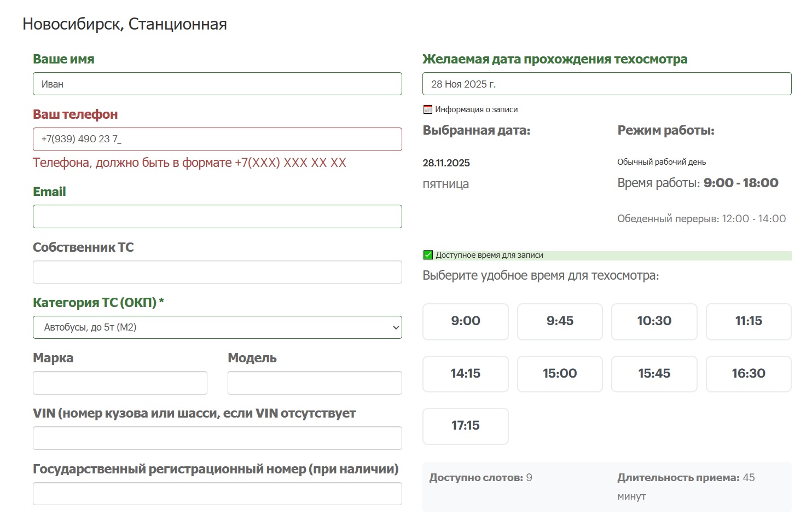812x515 pixels.
Task: Click the green checkmark icon for available time
Action: click(x=428, y=255)
